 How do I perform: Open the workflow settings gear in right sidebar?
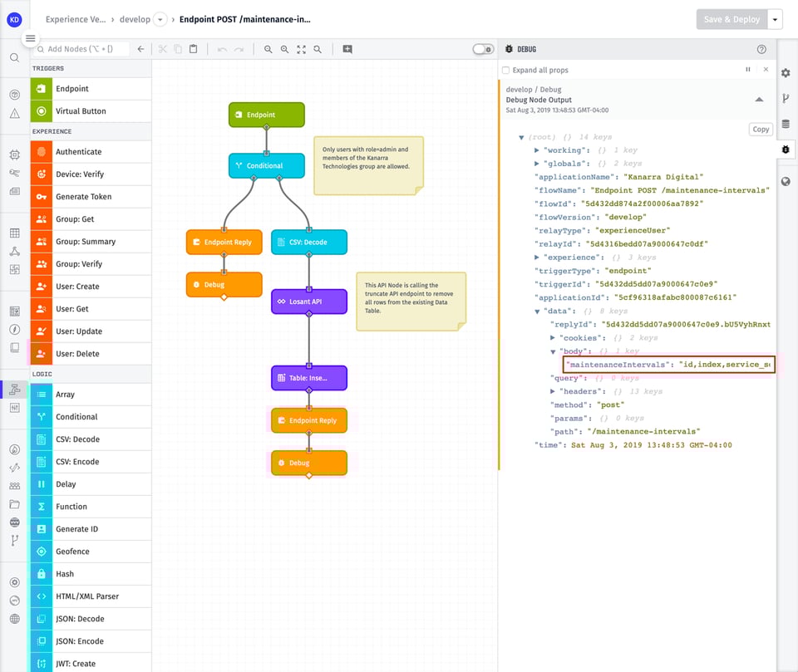coord(786,73)
